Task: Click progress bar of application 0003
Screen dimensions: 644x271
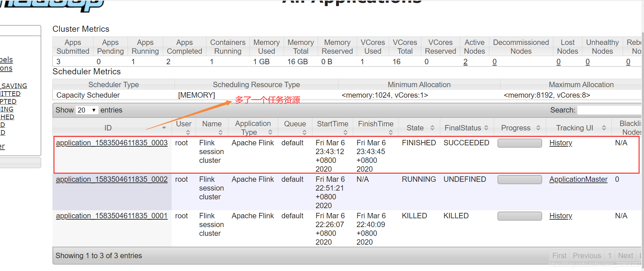Action: pos(520,143)
